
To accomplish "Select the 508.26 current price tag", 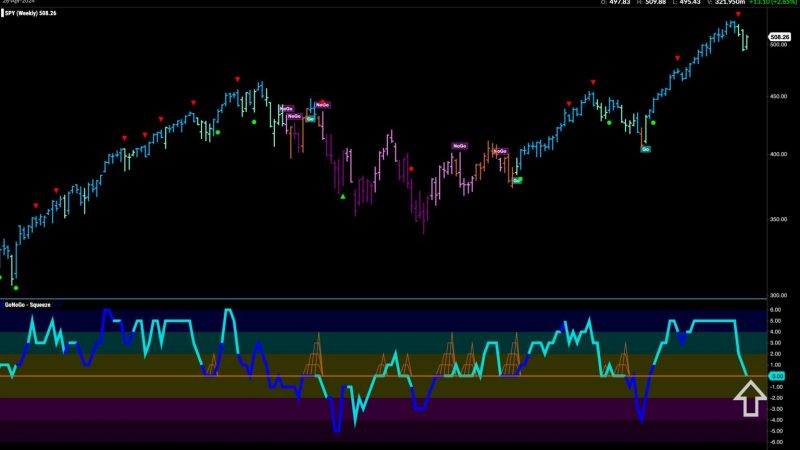I will (780, 37).
